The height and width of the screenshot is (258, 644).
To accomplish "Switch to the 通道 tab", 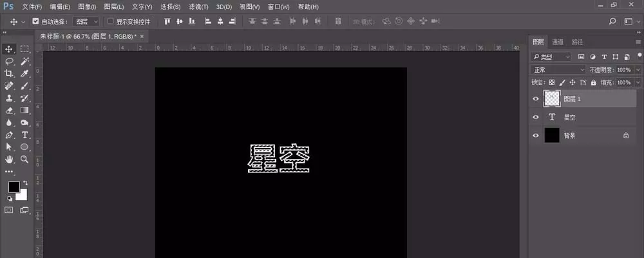I will click(x=557, y=42).
